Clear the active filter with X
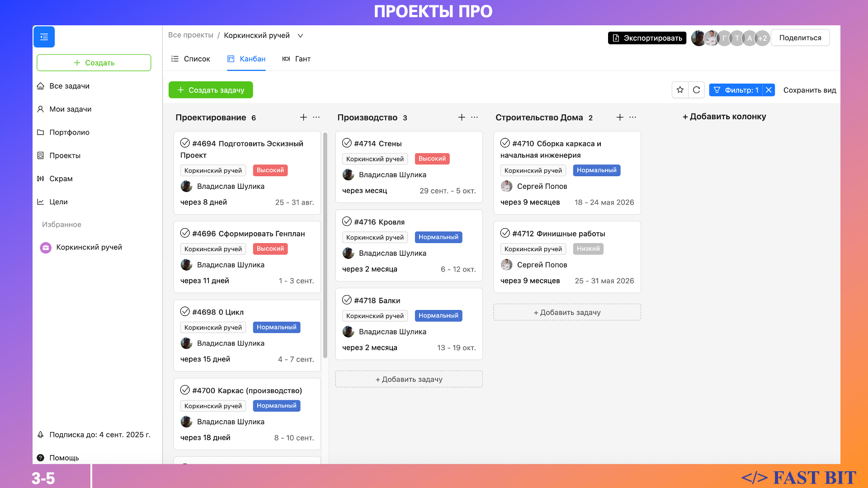 pyautogui.click(x=769, y=90)
